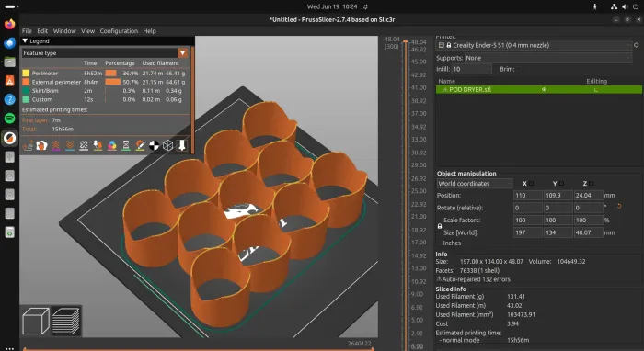Viewport: 644px width, 351px height.
Task: Click Auto-repaired 132 errors text
Action: pyautogui.click(x=476, y=279)
